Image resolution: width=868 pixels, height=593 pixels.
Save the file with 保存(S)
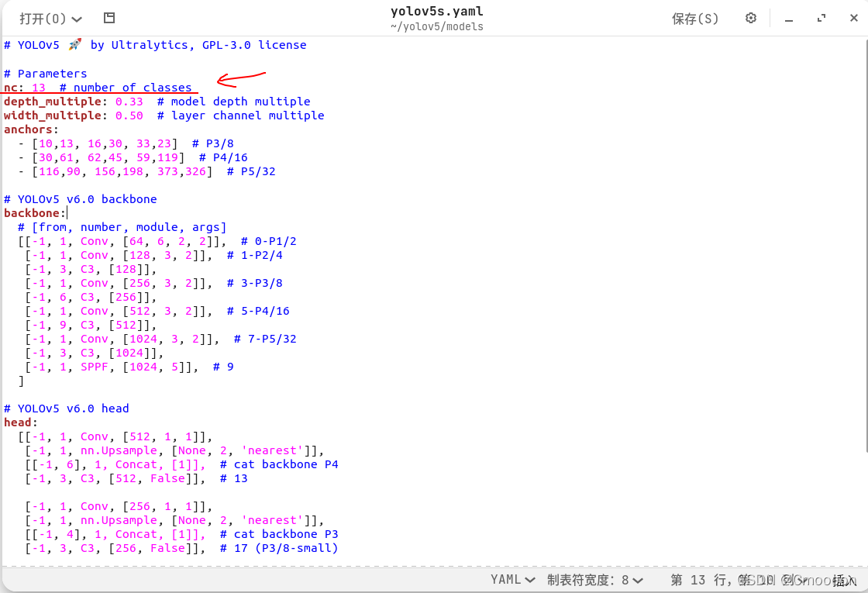[x=694, y=19]
